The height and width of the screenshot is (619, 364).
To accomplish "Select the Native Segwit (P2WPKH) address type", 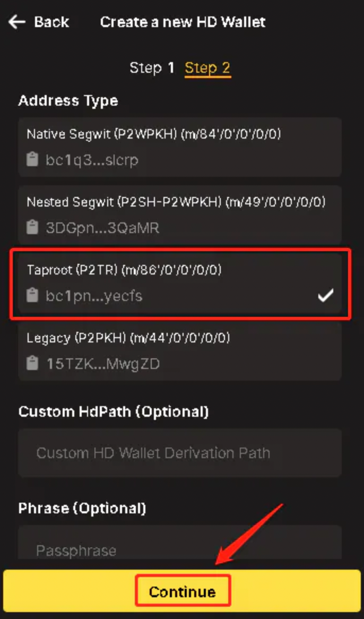I will pyautogui.click(x=180, y=147).
